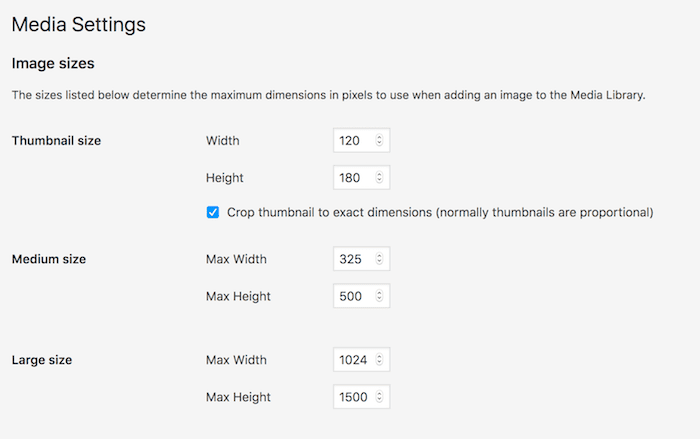Click the Max Height label for Large size
Screen dimensions: 700x439
point(239,397)
